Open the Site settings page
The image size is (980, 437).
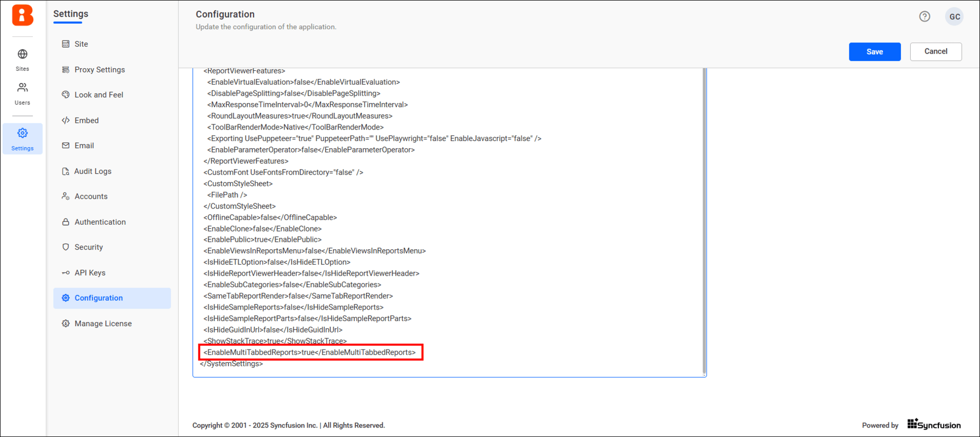81,44
